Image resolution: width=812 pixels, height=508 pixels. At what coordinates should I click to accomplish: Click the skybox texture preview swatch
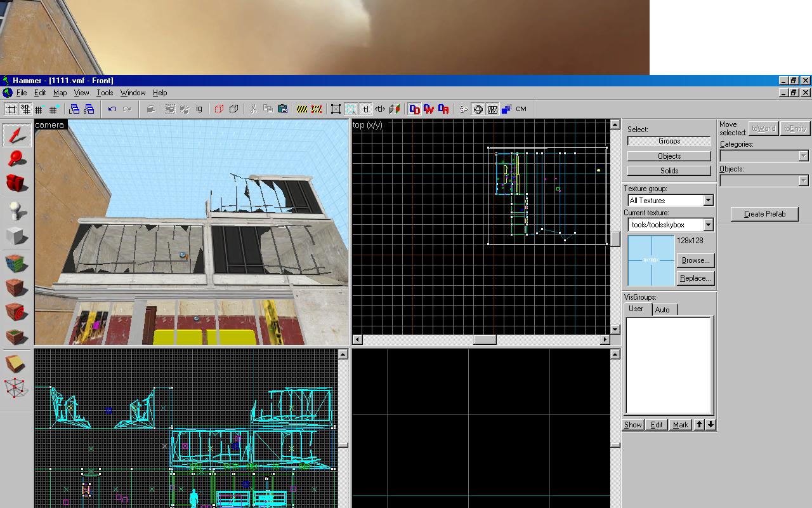pos(651,260)
